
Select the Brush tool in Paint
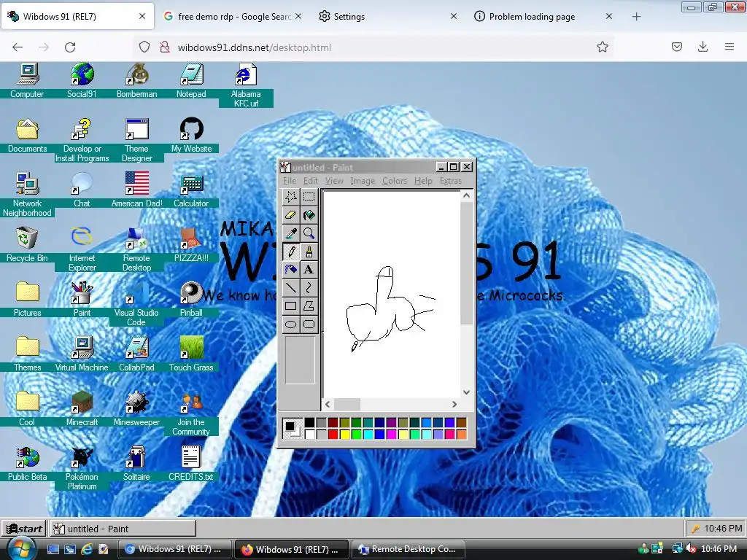tap(309, 252)
